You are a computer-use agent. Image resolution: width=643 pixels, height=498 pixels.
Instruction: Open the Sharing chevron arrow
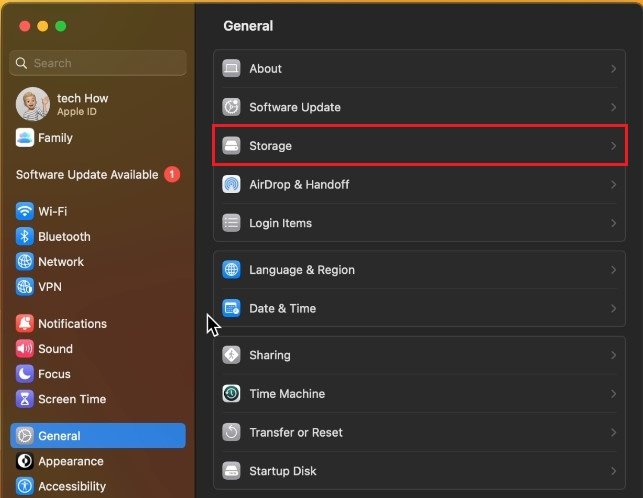coord(613,355)
